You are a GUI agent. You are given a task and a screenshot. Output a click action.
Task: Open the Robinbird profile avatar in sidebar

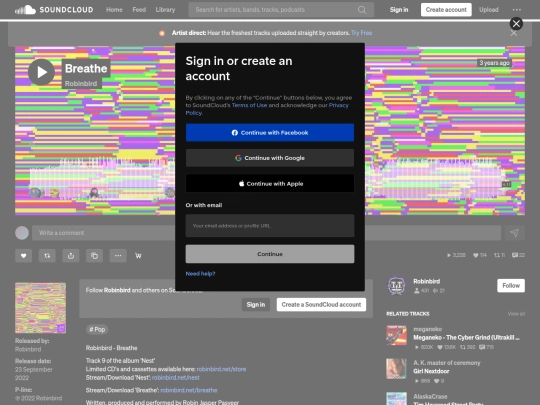click(396, 285)
